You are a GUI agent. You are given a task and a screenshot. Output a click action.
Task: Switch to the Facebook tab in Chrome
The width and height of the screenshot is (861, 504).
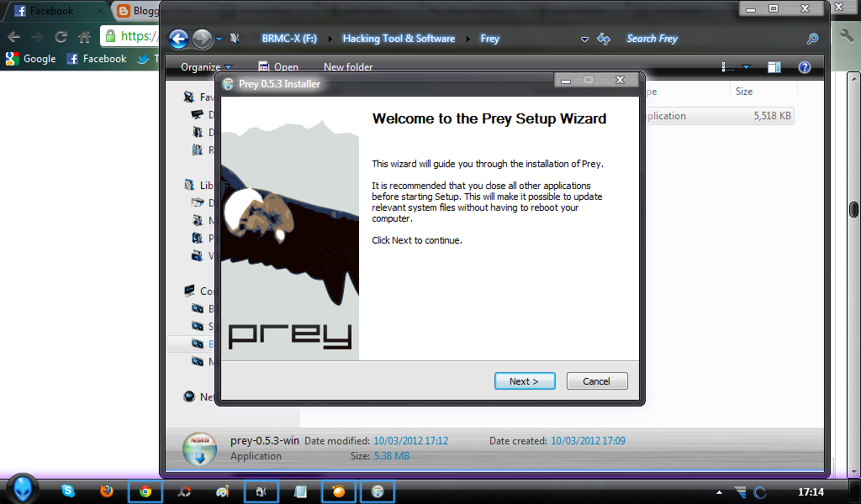click(55, 11)
